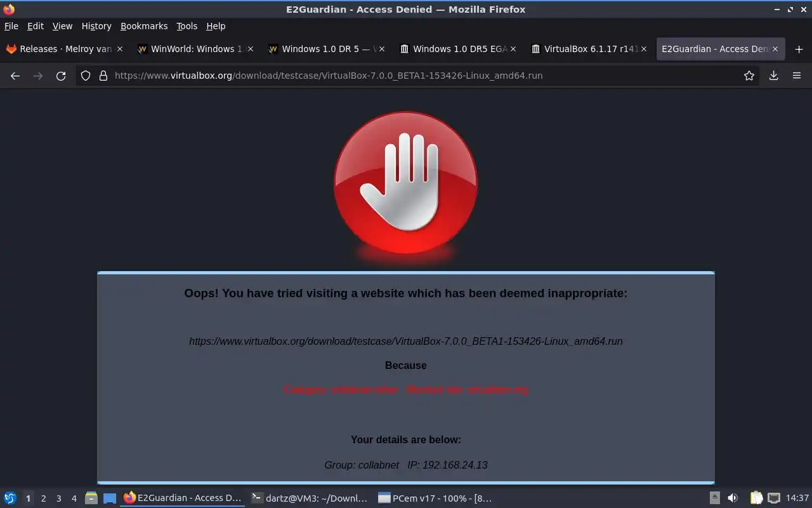Close the Windows 1.0 DR5 EGA tab
The width and height of the screenshot is (812, 508).
513,49
